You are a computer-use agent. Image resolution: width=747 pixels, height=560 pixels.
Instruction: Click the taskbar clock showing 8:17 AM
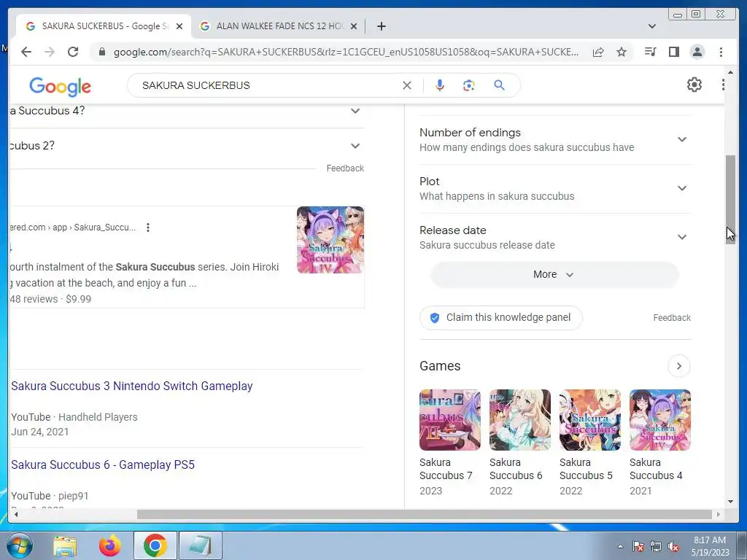click(x=710, y=546)
